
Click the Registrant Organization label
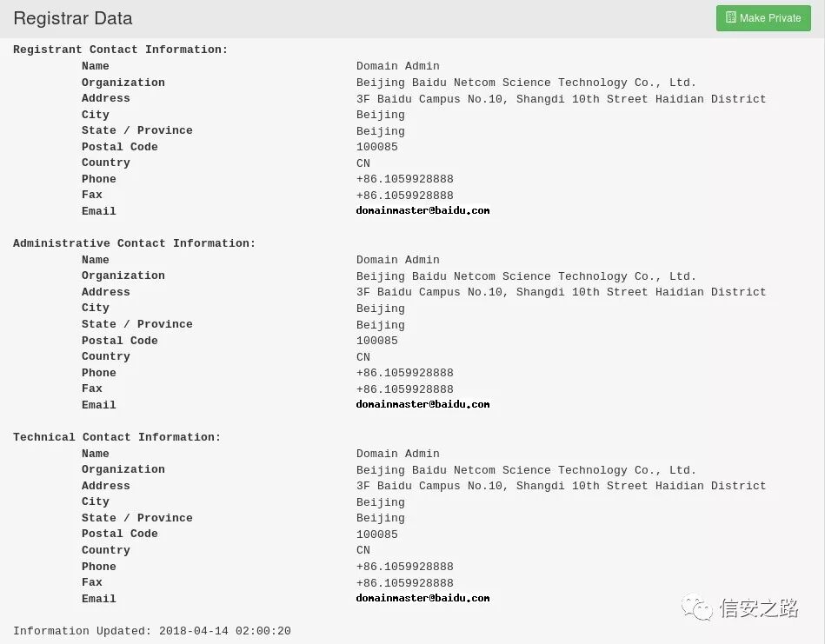coord(123,83)
